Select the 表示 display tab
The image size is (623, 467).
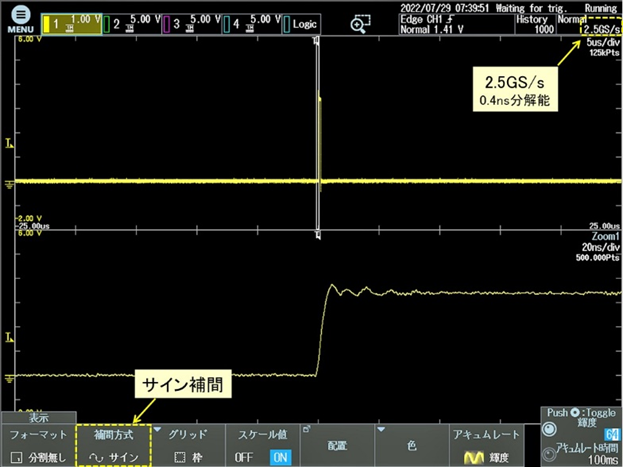point(39,418)
